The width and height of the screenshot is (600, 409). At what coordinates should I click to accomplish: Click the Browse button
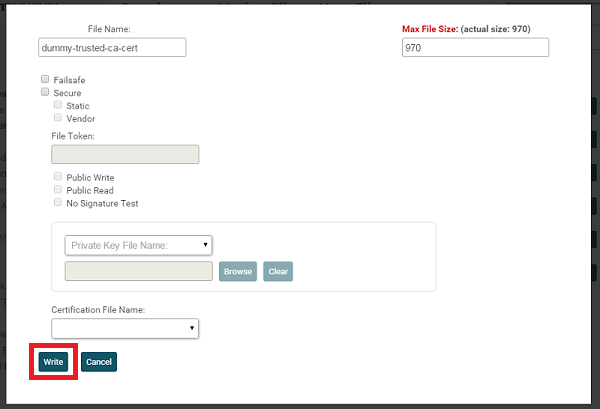point(238,271)
